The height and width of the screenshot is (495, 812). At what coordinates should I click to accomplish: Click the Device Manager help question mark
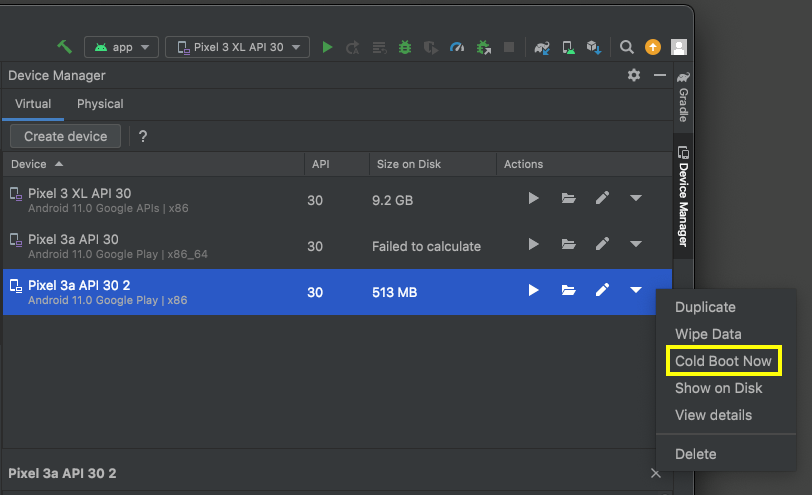point(143,137)
